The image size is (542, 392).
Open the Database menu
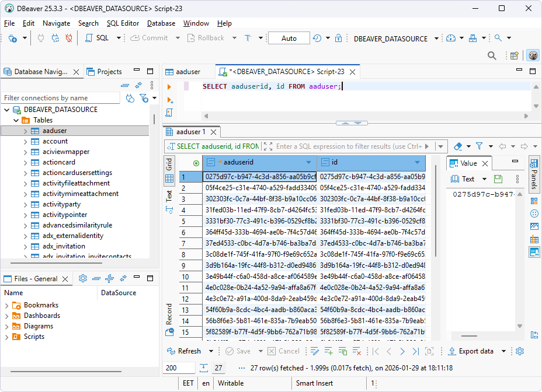[x=161, y=23]
